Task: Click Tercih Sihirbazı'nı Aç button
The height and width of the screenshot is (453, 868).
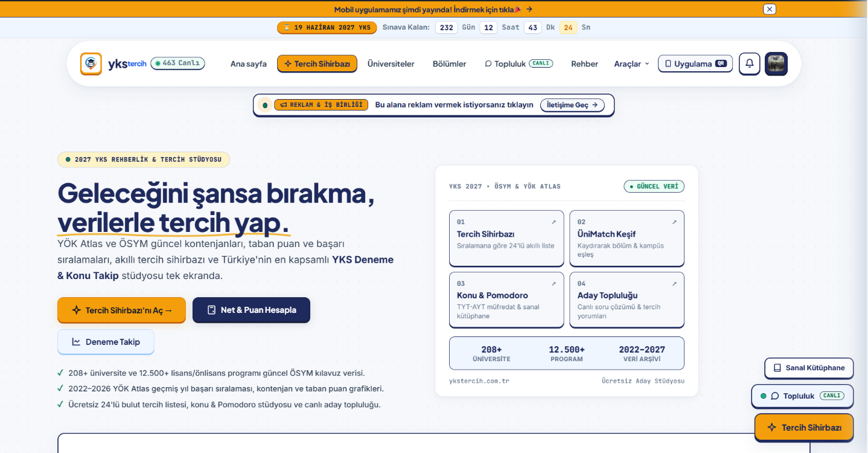Action: (121, 310)
